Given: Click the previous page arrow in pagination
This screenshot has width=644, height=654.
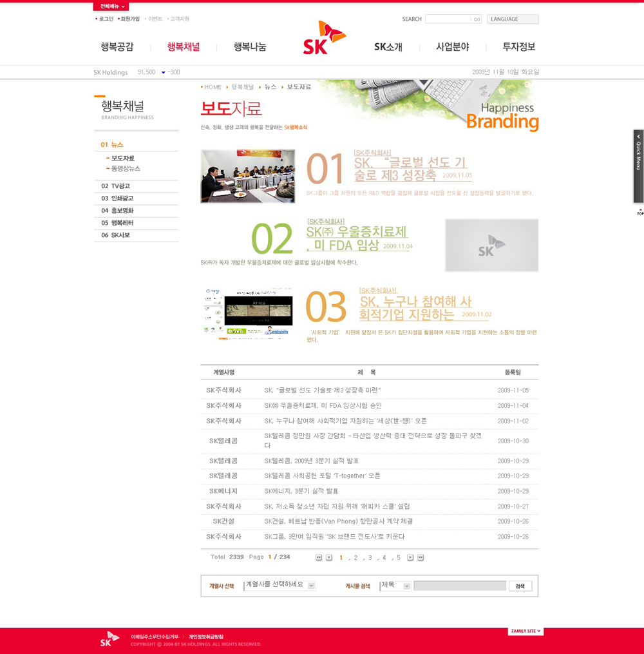Looking at the screenshot, I should (x=329, y=557).
